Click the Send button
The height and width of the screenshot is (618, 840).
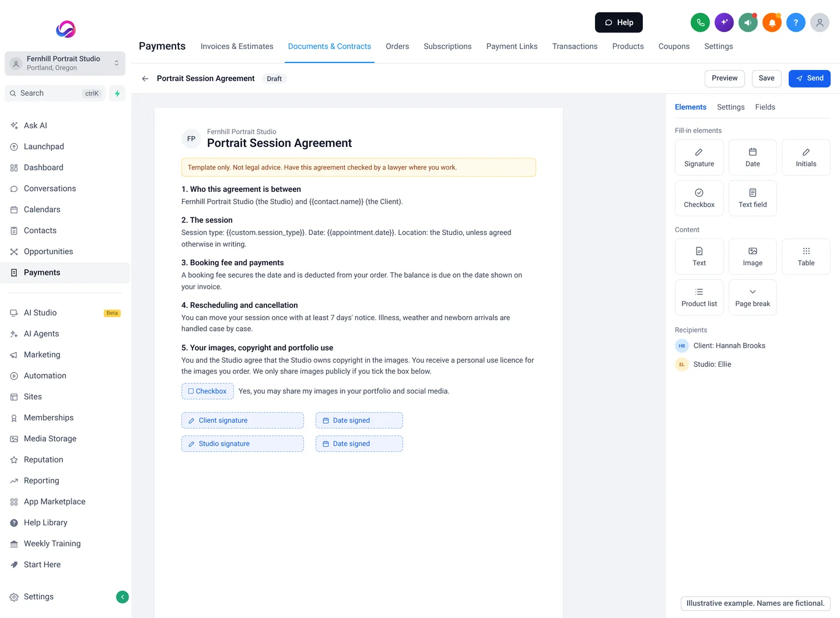(x=809, y=79)
